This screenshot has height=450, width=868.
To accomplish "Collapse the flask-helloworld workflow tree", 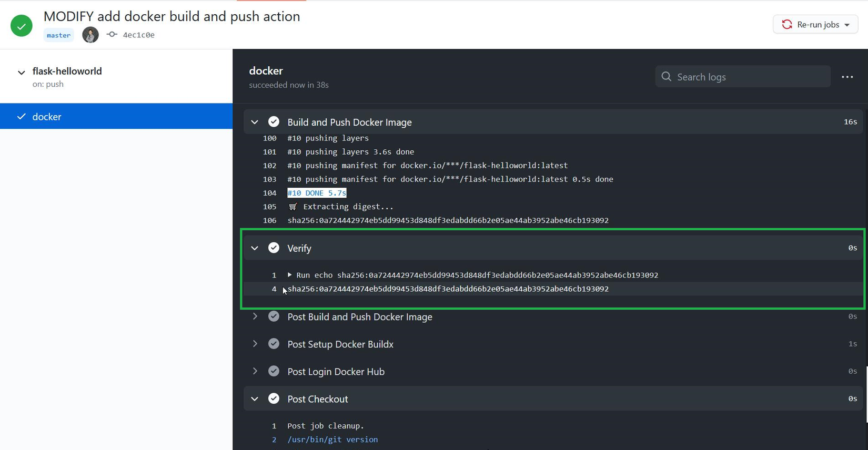I will click(x=22, y=73).
